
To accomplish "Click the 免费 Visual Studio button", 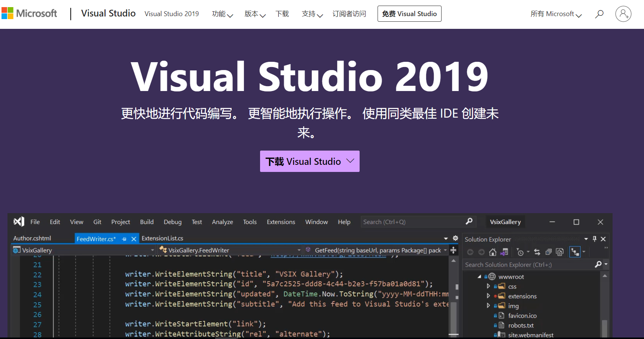I will point(409,14).
